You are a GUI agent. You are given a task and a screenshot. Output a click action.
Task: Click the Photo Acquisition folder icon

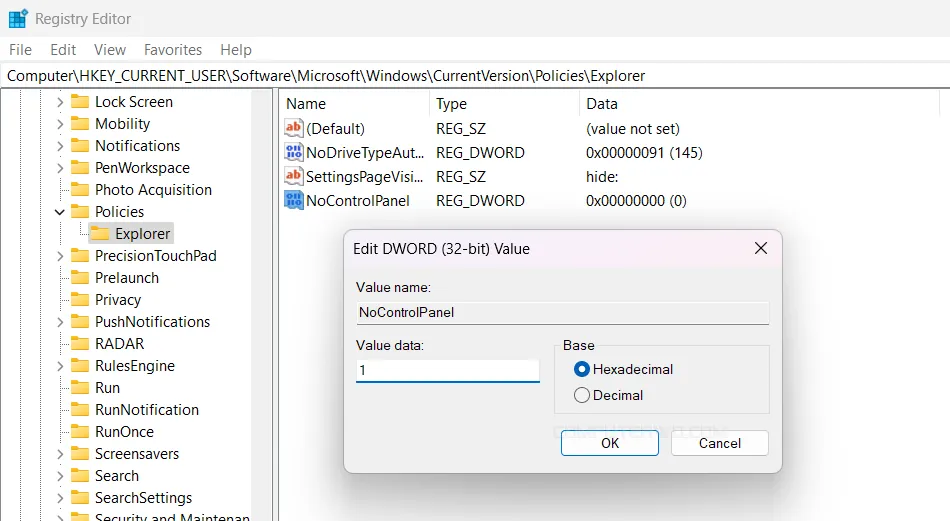click(x=80, y=190)
